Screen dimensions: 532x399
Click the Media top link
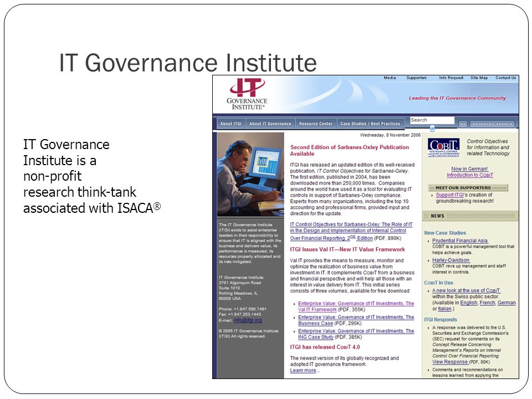click(x=390, y=78)
